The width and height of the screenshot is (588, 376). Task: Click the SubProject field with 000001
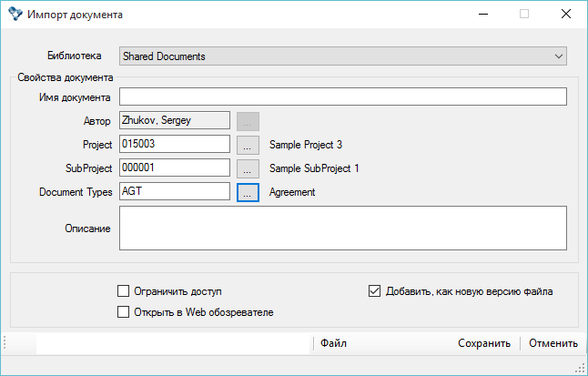coord(174,168)
